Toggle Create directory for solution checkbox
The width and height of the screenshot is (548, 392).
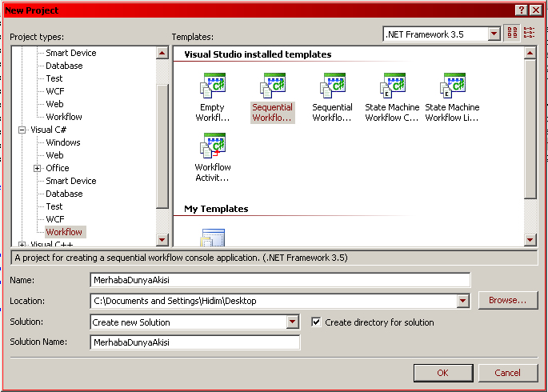tap(316, 322)
